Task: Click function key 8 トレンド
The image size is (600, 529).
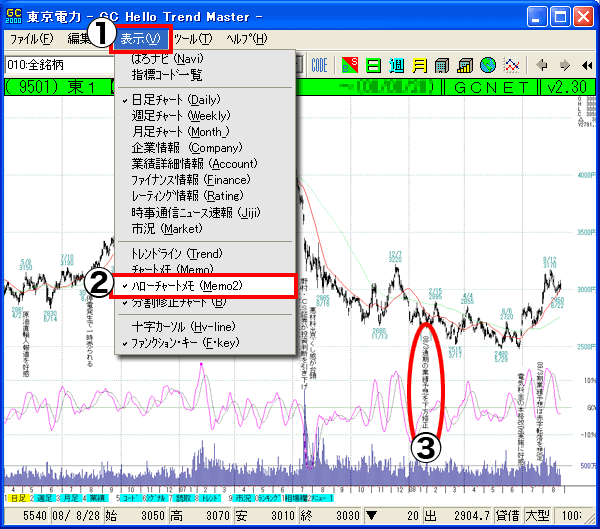Action: (208, 498)
